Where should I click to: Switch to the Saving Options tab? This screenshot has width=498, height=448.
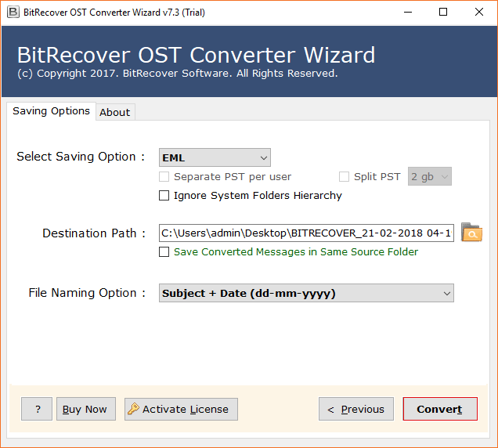(x=51, y=111)
